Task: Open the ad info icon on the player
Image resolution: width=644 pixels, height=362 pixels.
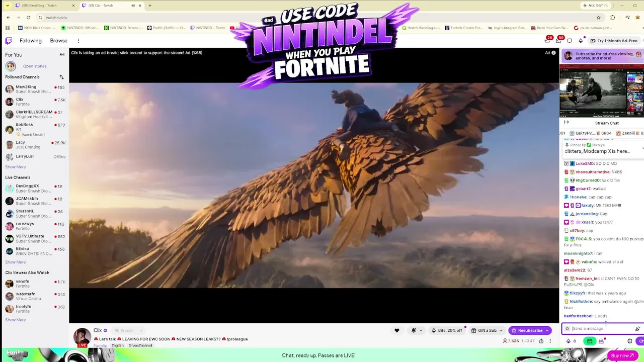Action: (x=553, y=53)
